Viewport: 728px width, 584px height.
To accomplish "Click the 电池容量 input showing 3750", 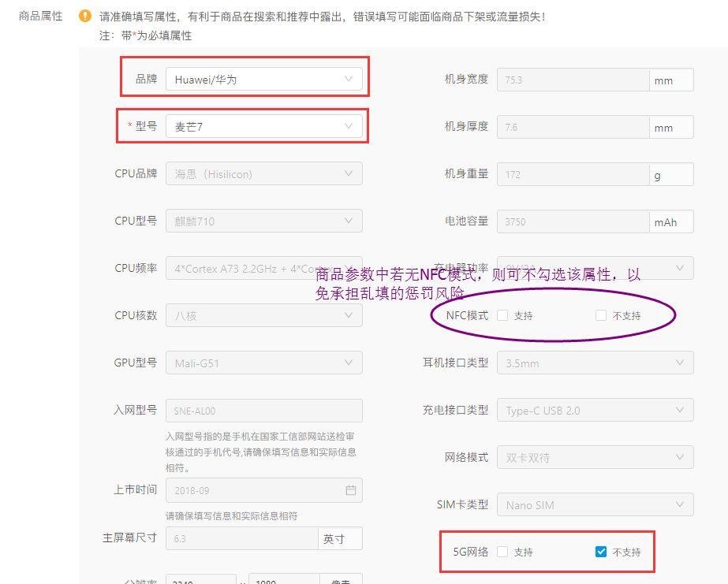I will point(573,221).
